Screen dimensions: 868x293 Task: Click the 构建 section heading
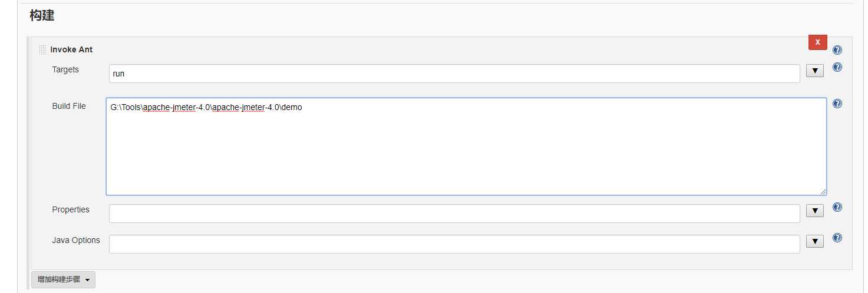point(42,16)
